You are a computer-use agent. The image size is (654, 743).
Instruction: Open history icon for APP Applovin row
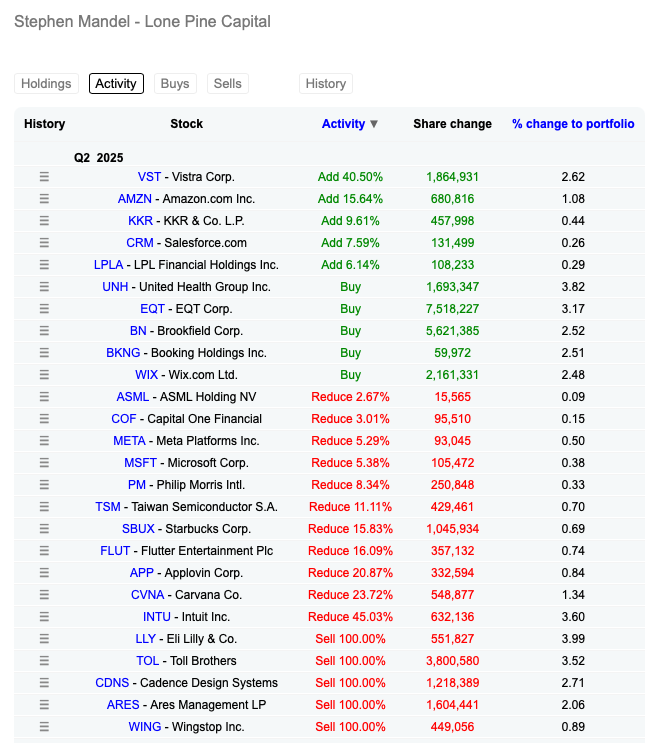pyautogui.click(x=44, y=573)
